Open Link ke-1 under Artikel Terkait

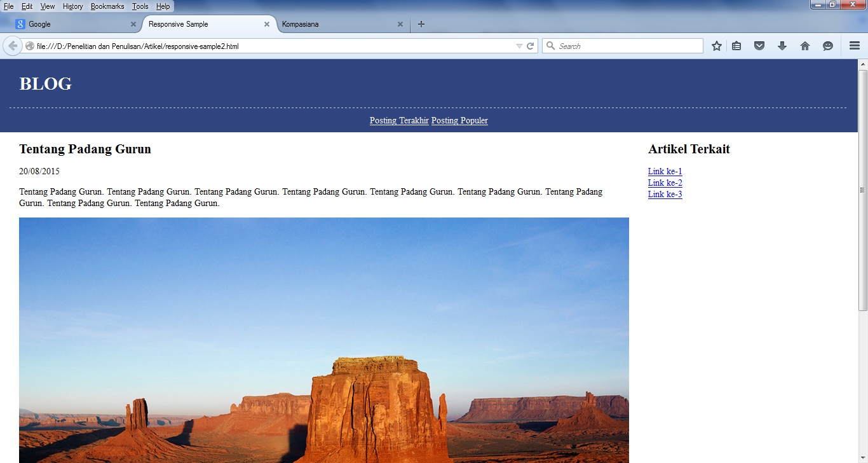tap(665, 171)
